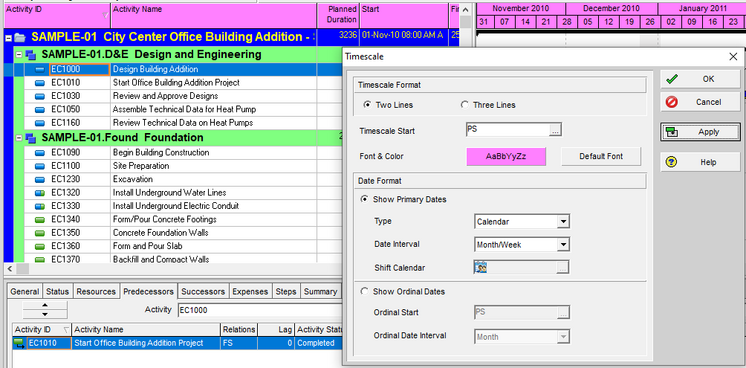
Task: Collapse the Design and Engineering group
Action: (x=19, y=55)
